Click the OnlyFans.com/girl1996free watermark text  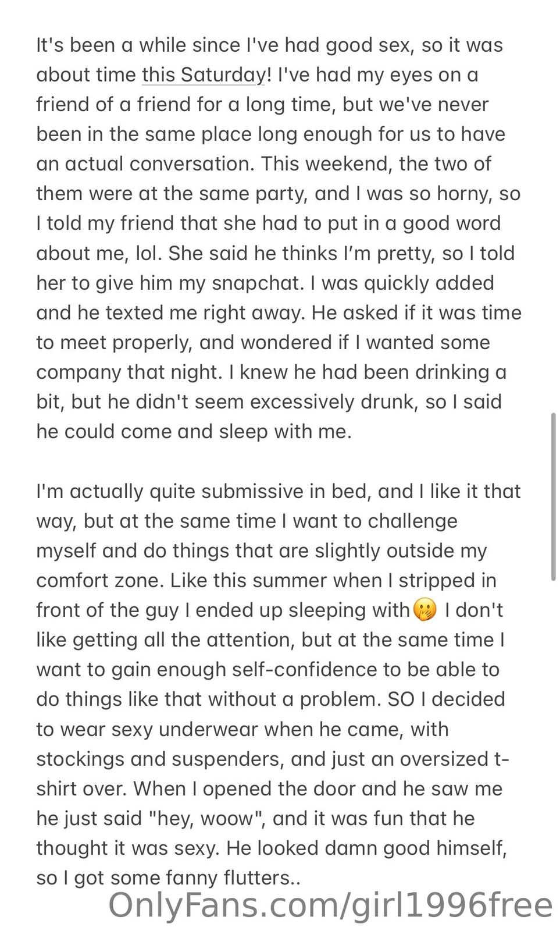(330, 906)
